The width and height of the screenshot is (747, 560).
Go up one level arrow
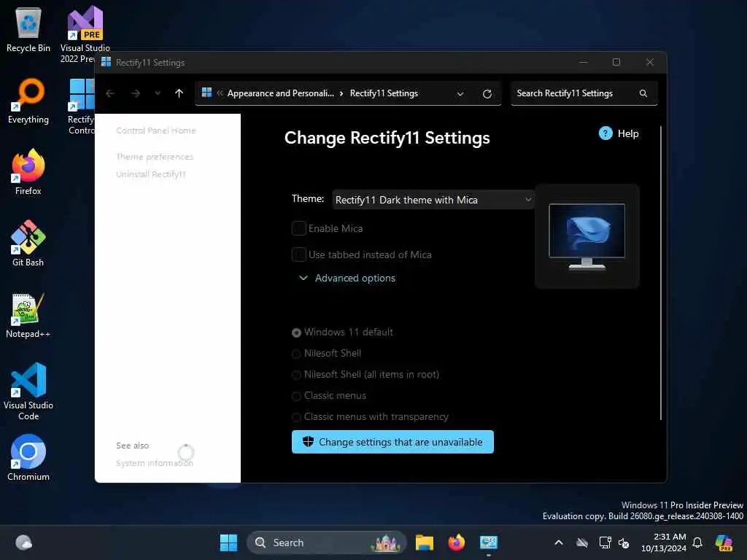point(179,93)
